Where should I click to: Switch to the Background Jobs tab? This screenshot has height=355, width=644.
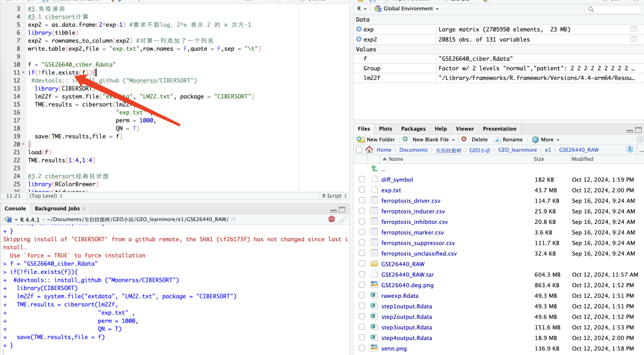[57, 208]
